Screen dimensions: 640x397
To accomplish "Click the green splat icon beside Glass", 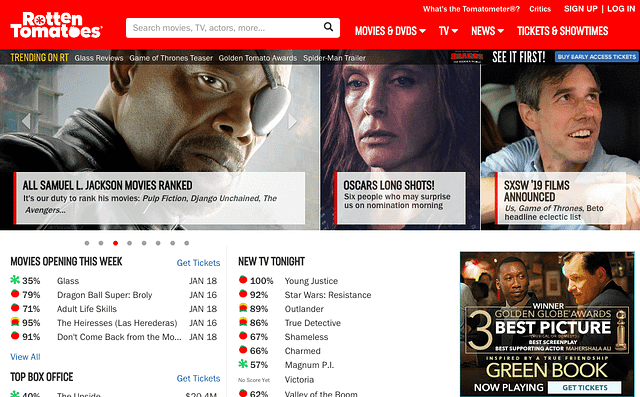I will click(15, 280).
